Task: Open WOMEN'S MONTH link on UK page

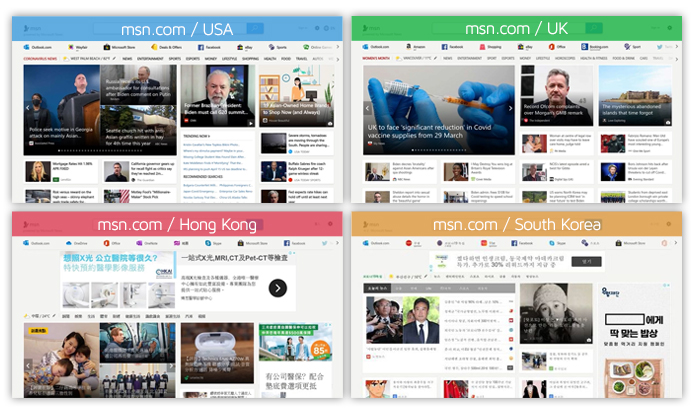Action: coord(376,58)
